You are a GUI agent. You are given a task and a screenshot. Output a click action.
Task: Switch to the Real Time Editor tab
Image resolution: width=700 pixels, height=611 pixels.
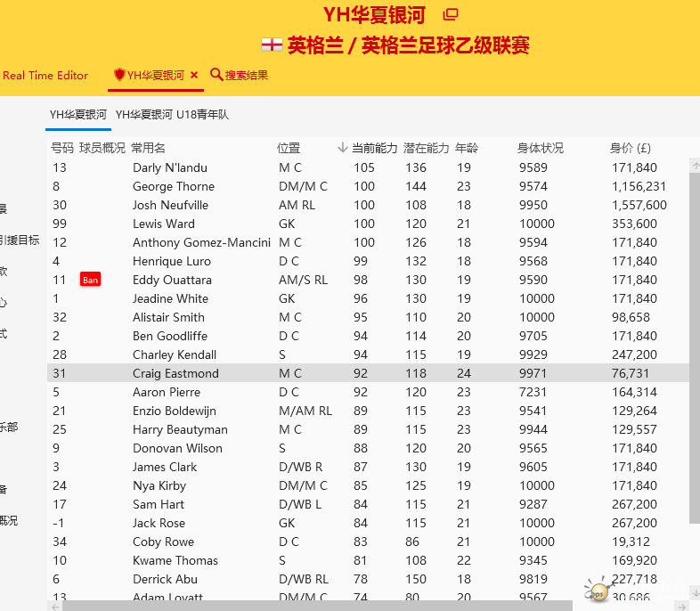pyautogui.click(x=45, y=76)
